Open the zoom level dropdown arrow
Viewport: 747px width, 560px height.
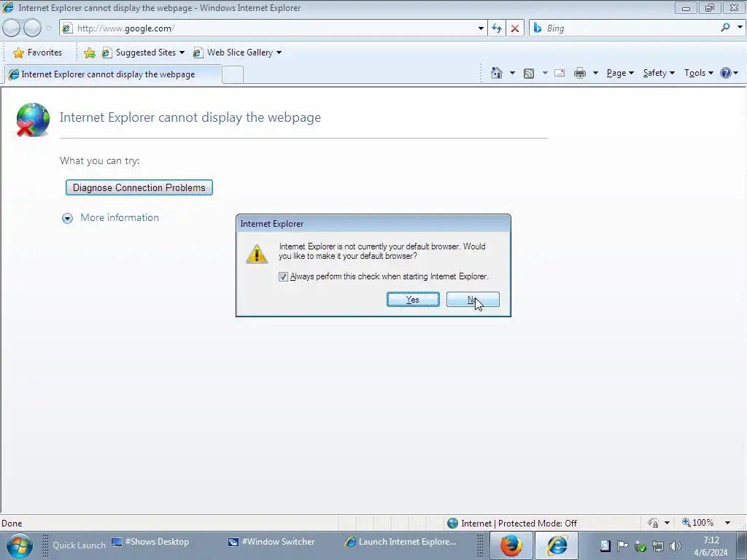coord(727,523)
